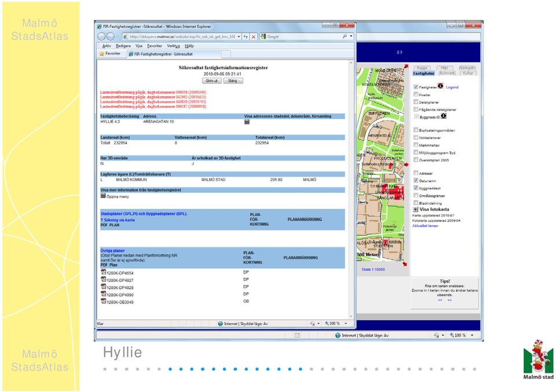The image size is (556, 392).
Task: Open the zoom dropdown in the map window status bar
Action: (x=472, y=335)
